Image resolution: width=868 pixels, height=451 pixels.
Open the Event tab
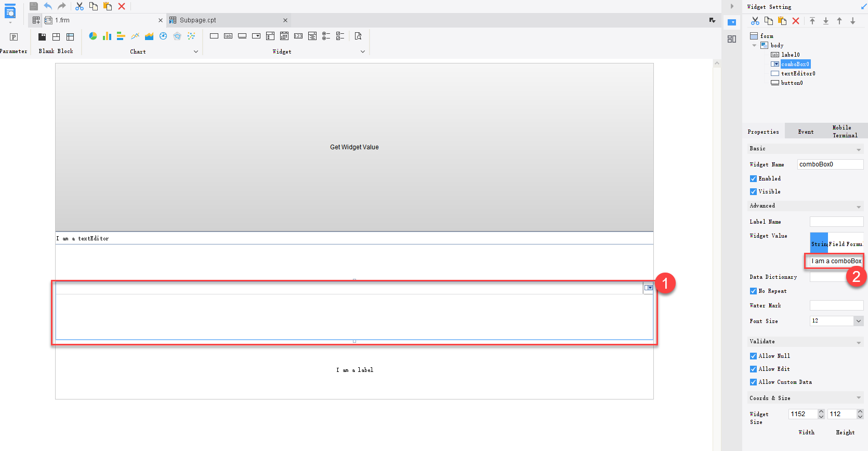(x=806, y=132)
